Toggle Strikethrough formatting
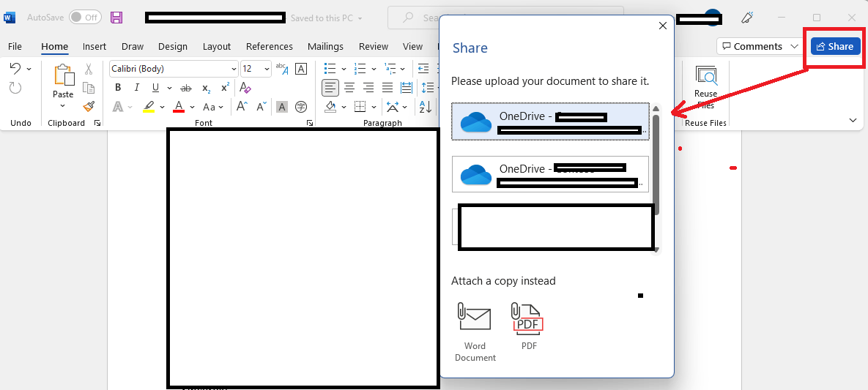Screen dimensions: 868x390 (187, 87)
